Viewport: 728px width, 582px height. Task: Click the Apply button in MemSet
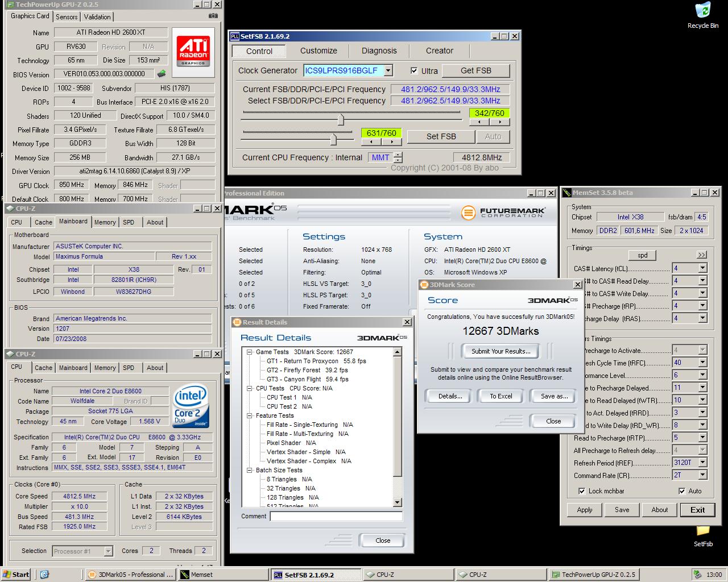585,510
